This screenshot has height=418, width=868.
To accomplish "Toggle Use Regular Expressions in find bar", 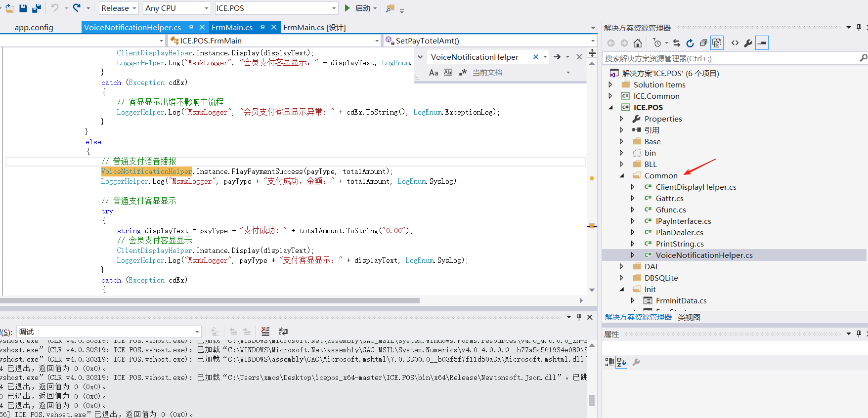I will (463, 73).
